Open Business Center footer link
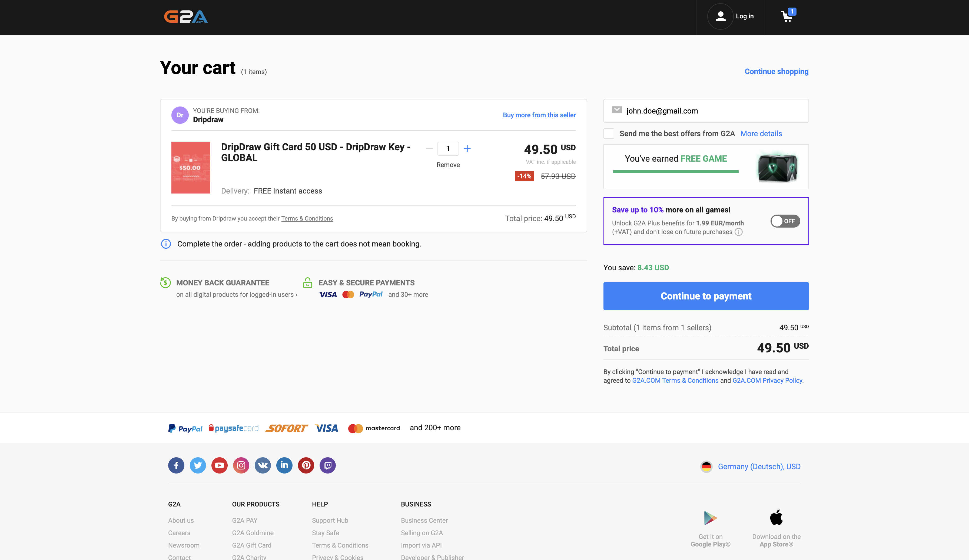969x560 pixels. point(424,521)
